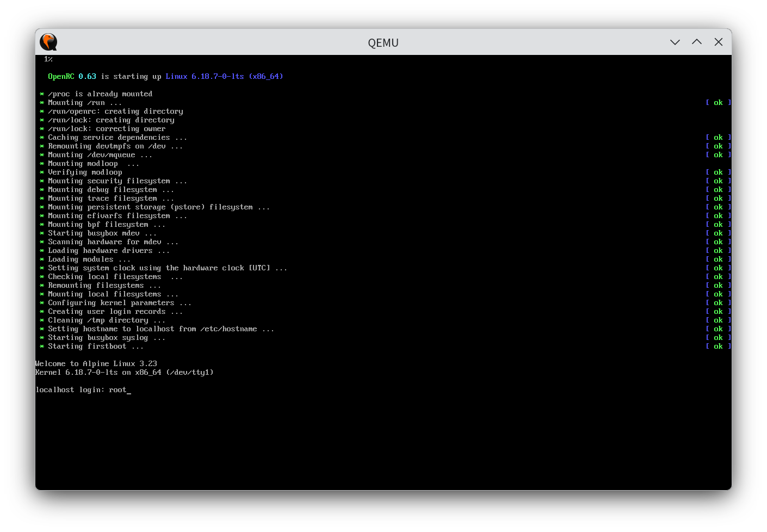Click the "Mounting modloop" line

(x=94, y=164)
